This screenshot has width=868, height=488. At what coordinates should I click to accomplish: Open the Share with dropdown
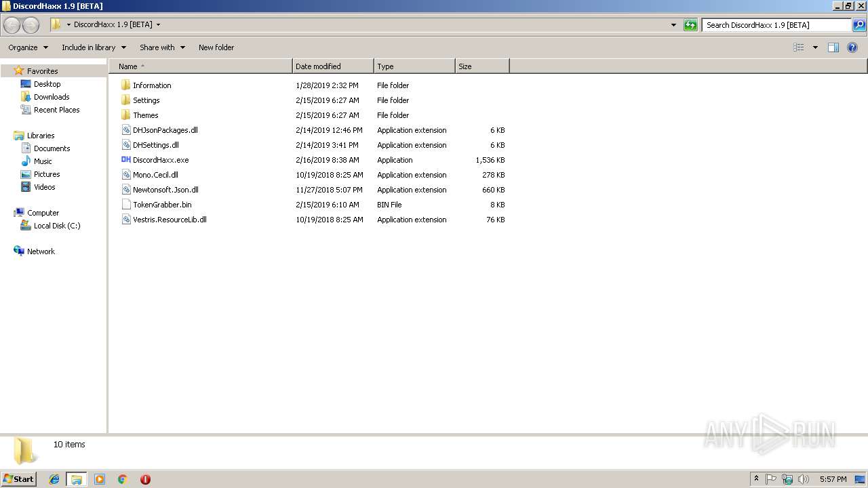point(163,47)
